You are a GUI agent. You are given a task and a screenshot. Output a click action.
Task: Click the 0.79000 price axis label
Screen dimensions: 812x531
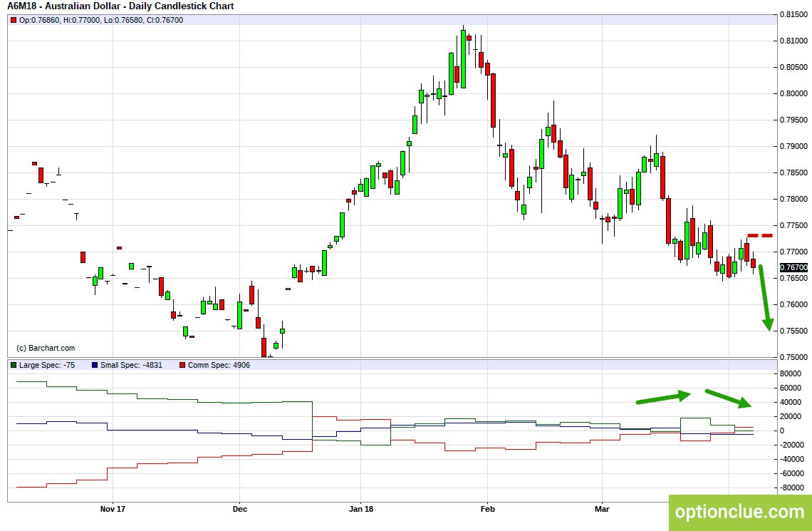point(794,147)
